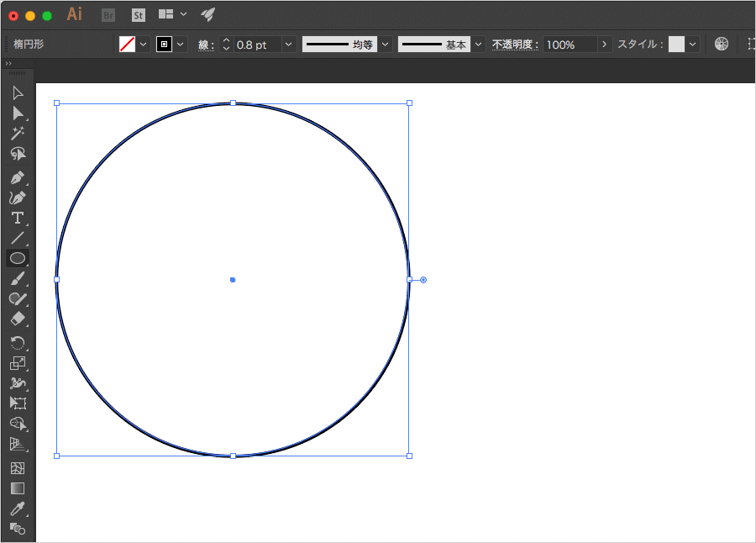Image resolution: width=756 pixels, height=543 pixels.
Task: Click the Ai application logo
Action: tap(74, 14)
